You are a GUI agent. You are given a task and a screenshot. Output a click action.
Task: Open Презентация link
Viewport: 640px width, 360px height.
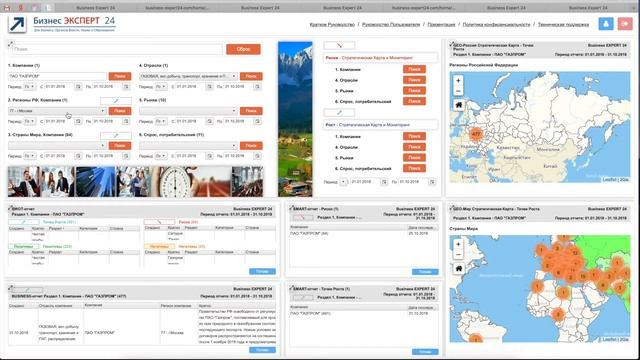(x=441, y=24)
